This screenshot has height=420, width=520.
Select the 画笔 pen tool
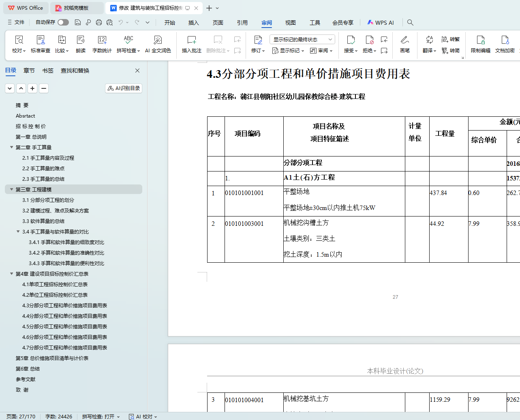[x=404, y=40]
